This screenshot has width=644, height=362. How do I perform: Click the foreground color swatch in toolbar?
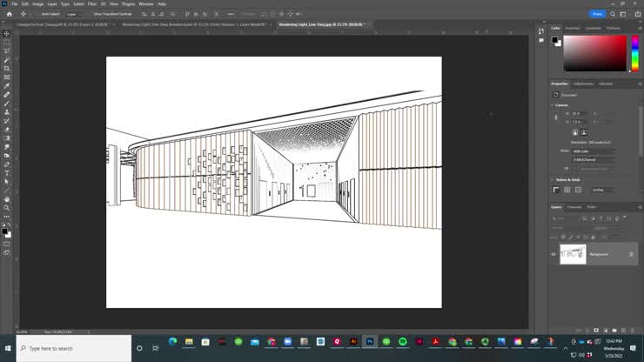point(4,231)
